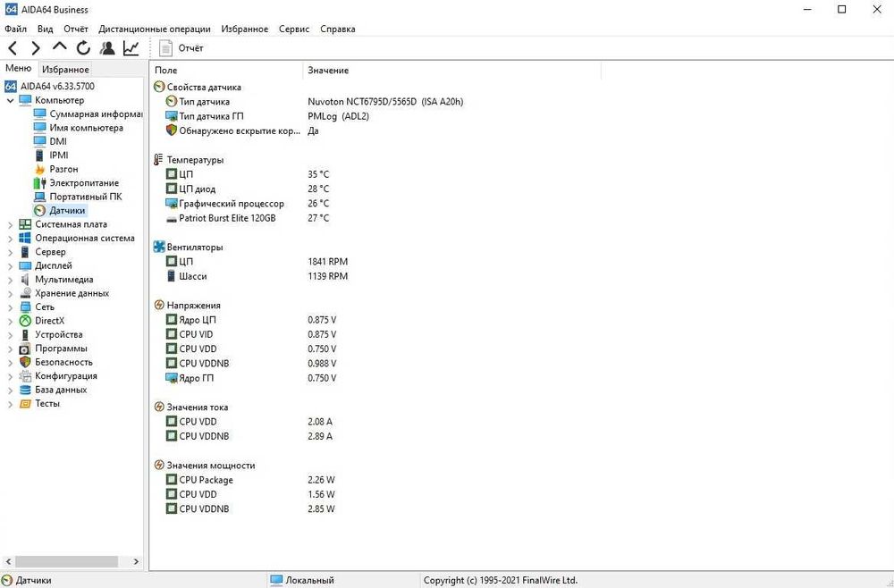Expand the Сервер tree node
The height and width of the screenshot is (588, 894).
pos(10,252)
